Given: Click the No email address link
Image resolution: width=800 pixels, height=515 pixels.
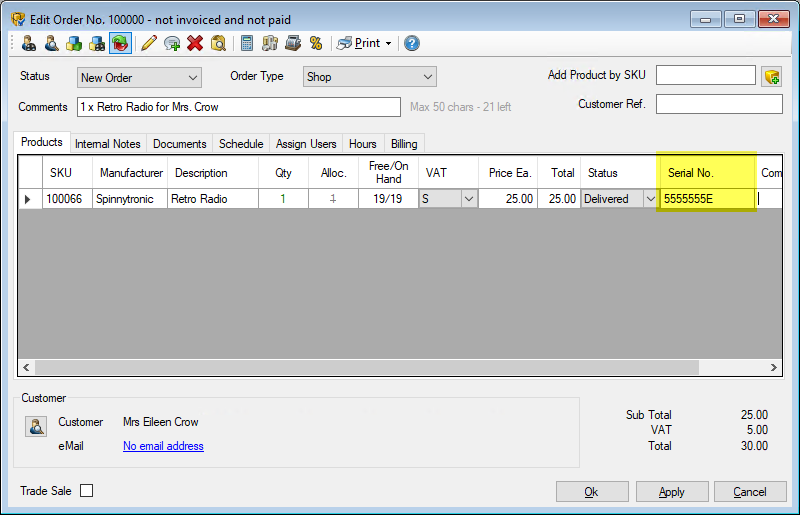Looking at the screenshot, I should pos(163,446).
